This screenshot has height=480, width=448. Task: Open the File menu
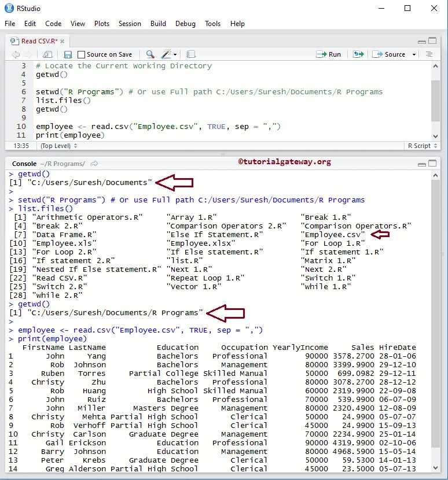click(10, 24)
